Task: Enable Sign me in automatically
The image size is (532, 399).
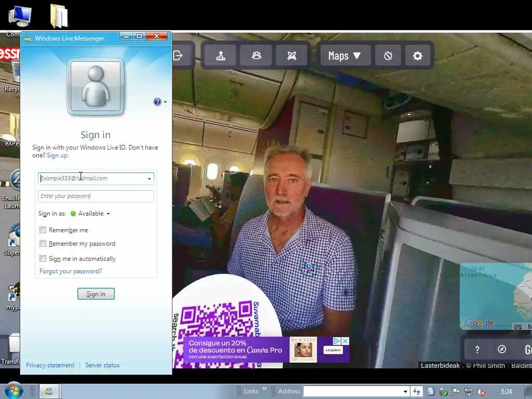Action: (43, 259)
